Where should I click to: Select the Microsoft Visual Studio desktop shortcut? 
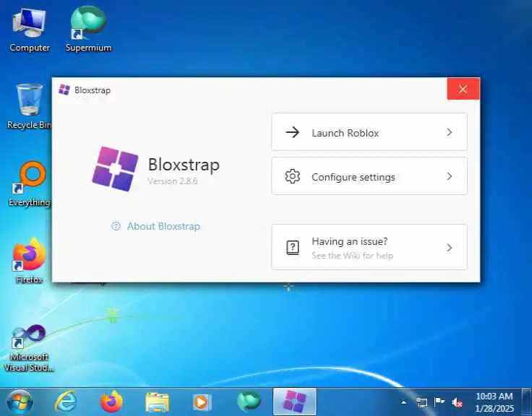[29, 348]
